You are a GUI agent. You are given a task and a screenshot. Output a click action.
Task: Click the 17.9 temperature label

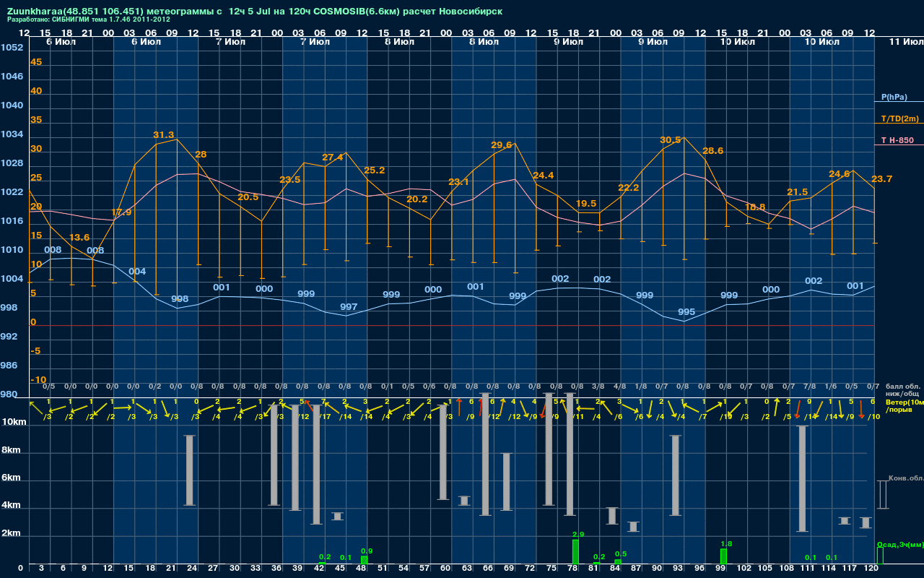[121, 212]
